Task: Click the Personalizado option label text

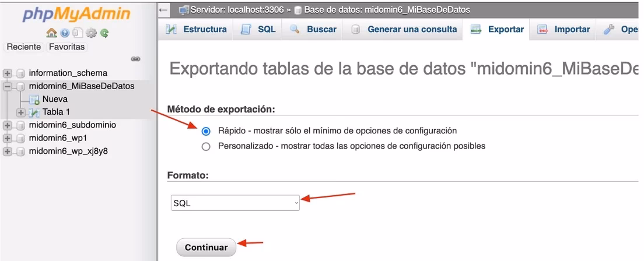Action: coord(352,146)
